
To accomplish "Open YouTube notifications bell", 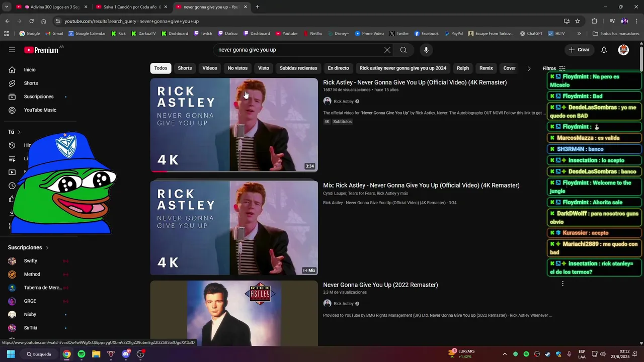I will 604,50.
